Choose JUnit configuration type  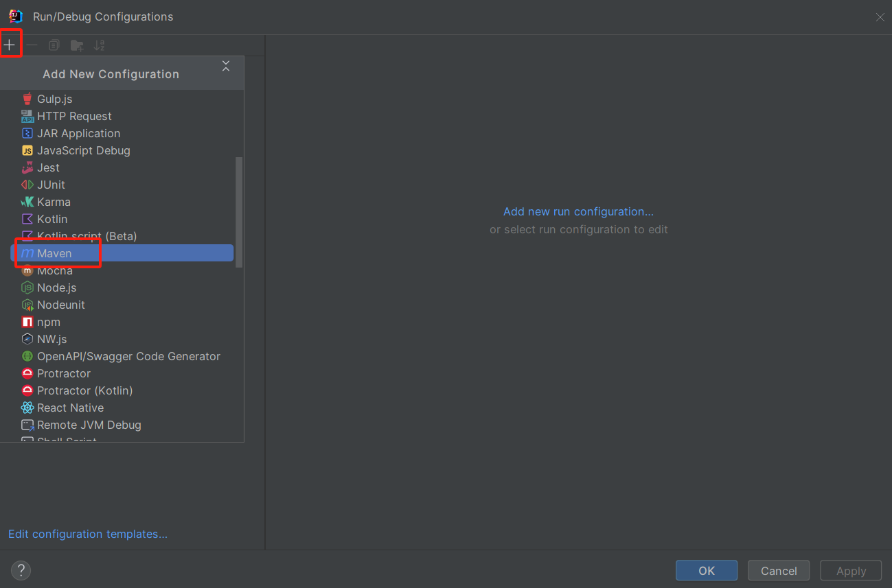51,185
